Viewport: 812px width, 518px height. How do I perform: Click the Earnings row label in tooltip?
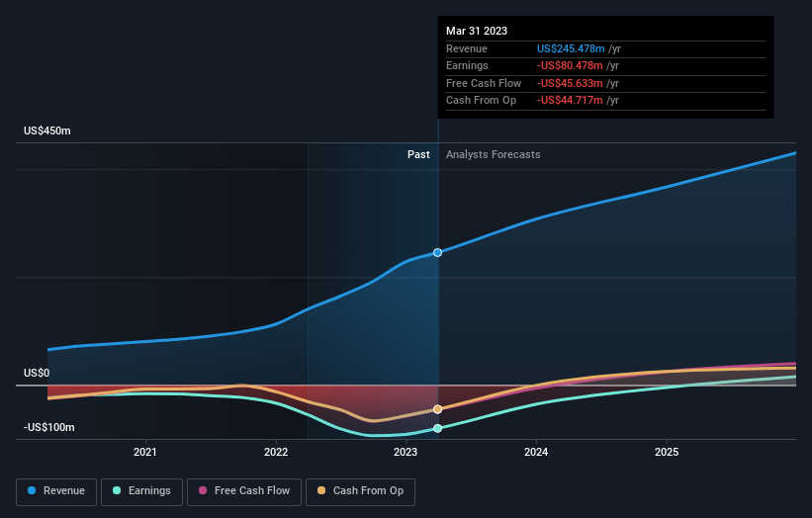point(467,65)
